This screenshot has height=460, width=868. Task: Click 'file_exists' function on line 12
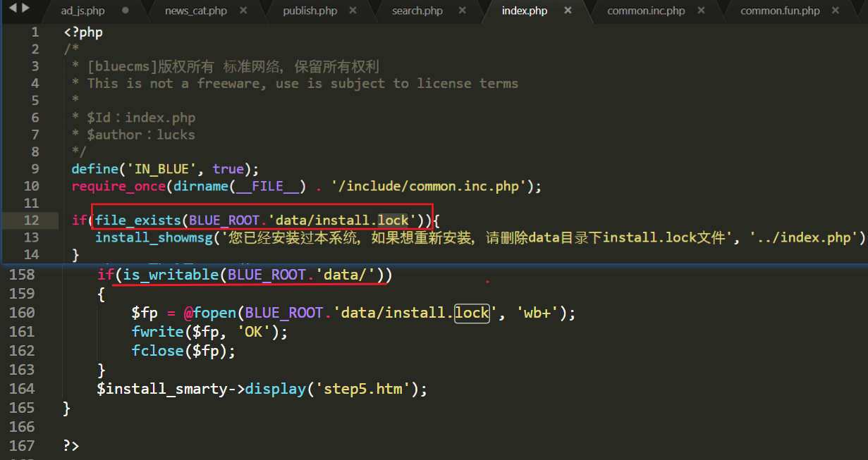138,220
